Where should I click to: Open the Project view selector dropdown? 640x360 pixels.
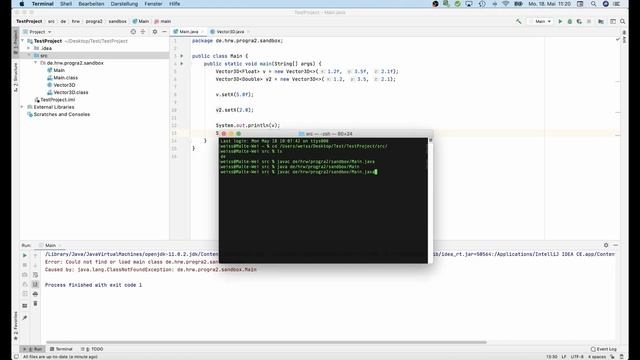click(38, 31)
